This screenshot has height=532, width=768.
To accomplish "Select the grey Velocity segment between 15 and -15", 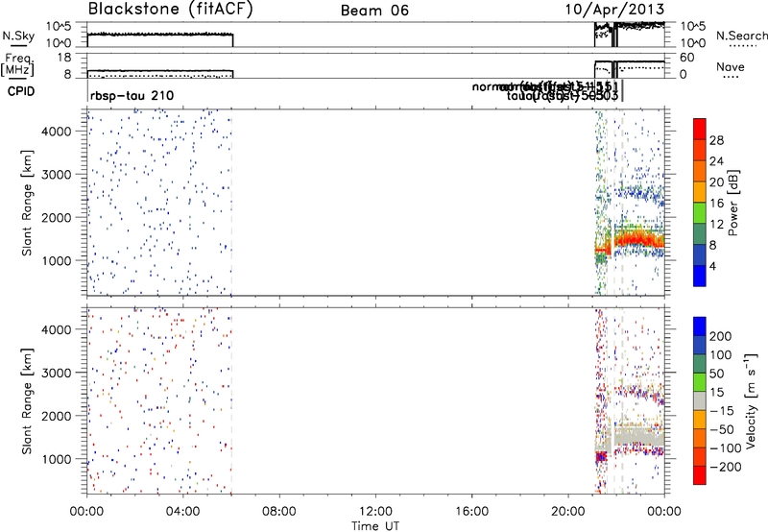I will 700,400.
